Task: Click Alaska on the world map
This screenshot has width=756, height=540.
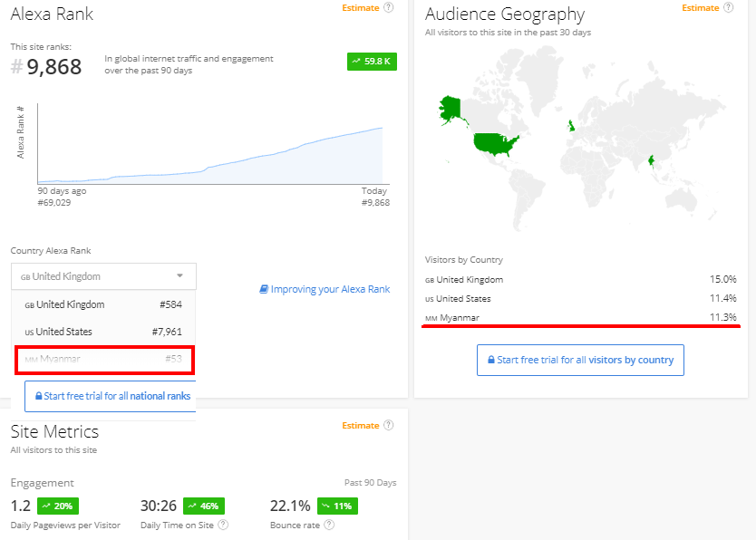Action: click(x=450, y=110)
